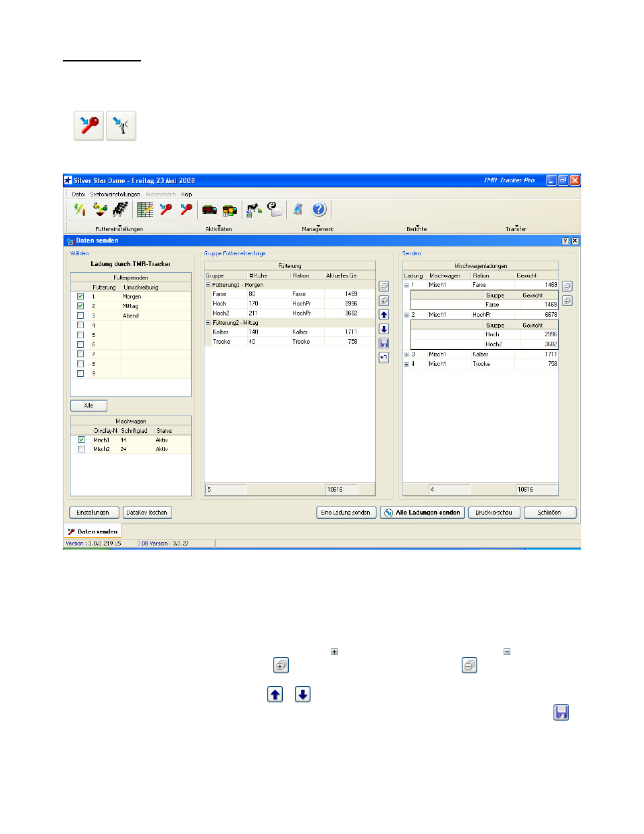Open the Datei menu
Screen dimensions: 644x834
pos(79,194)
